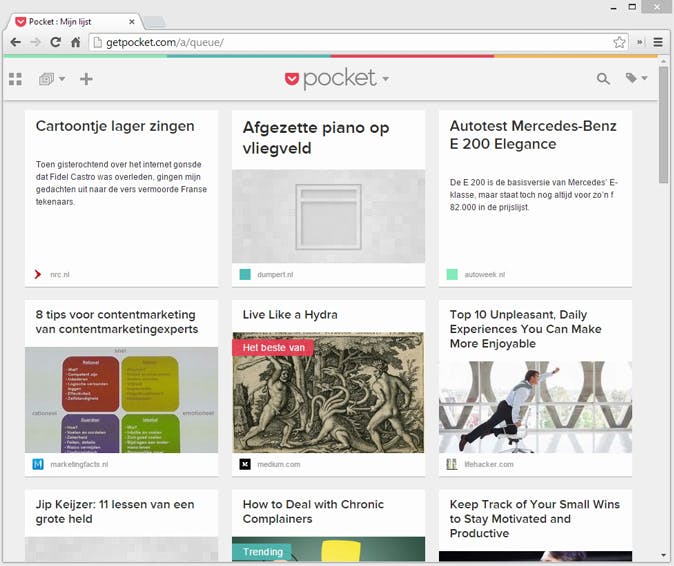Click the dumpert.nl source label
Viewport: 674px width, 566px height.
point(275,274)
